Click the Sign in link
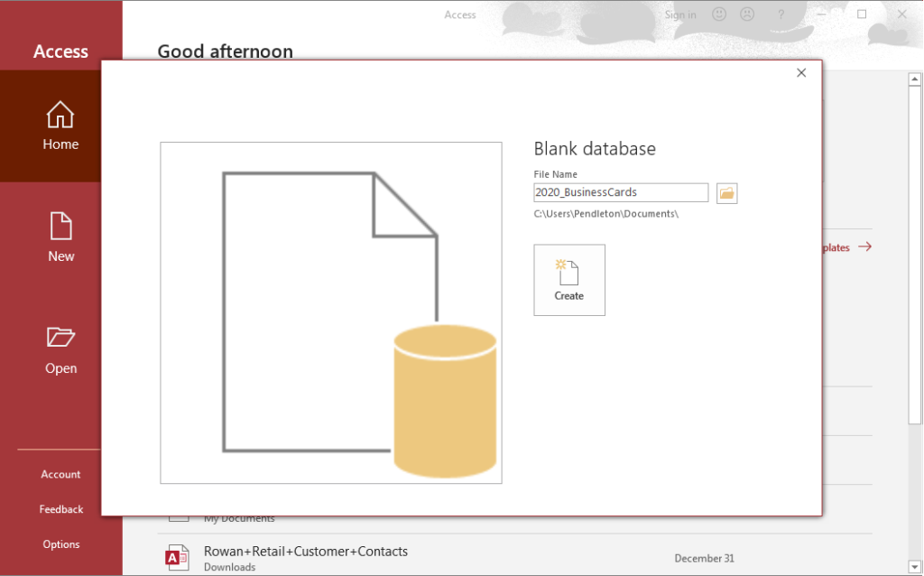The image size is (924, 576). 680,14
